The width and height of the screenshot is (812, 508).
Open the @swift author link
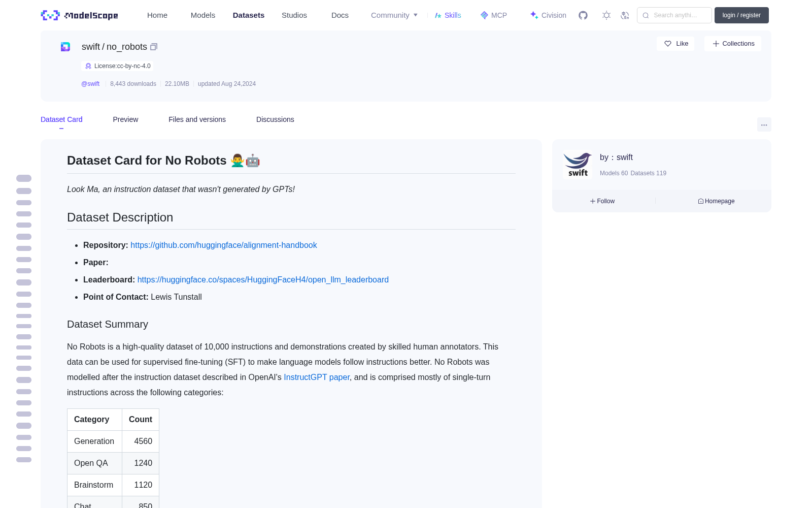pos(90,84)
